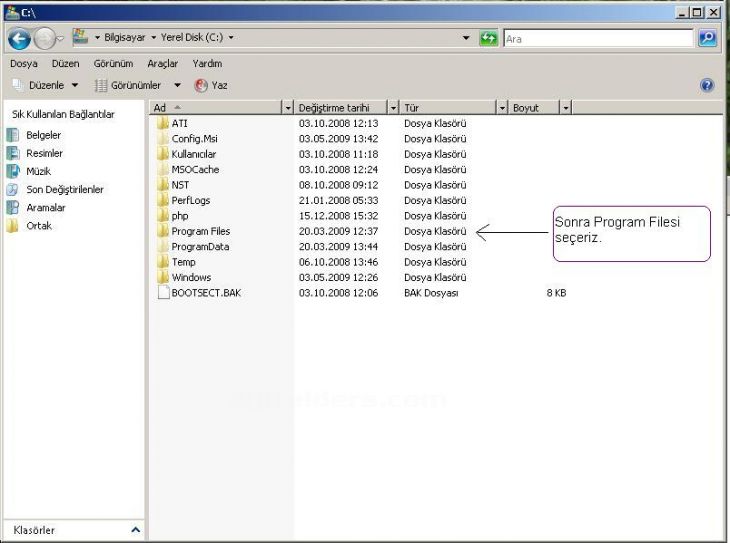Open the Araçlar menu
The height and width of the screenshot is (543, 730).
point(162,63)
